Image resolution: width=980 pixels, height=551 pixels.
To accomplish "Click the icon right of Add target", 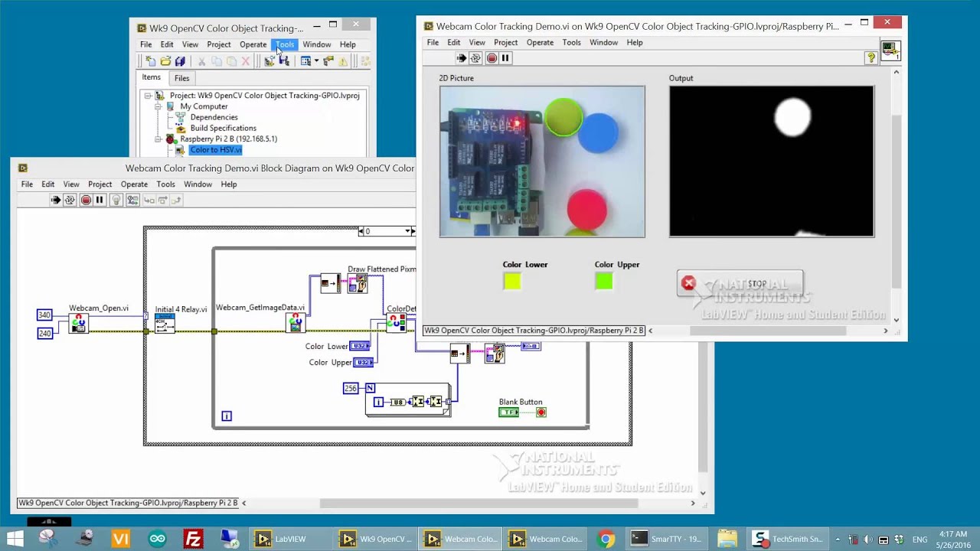I will pos(283,61).
